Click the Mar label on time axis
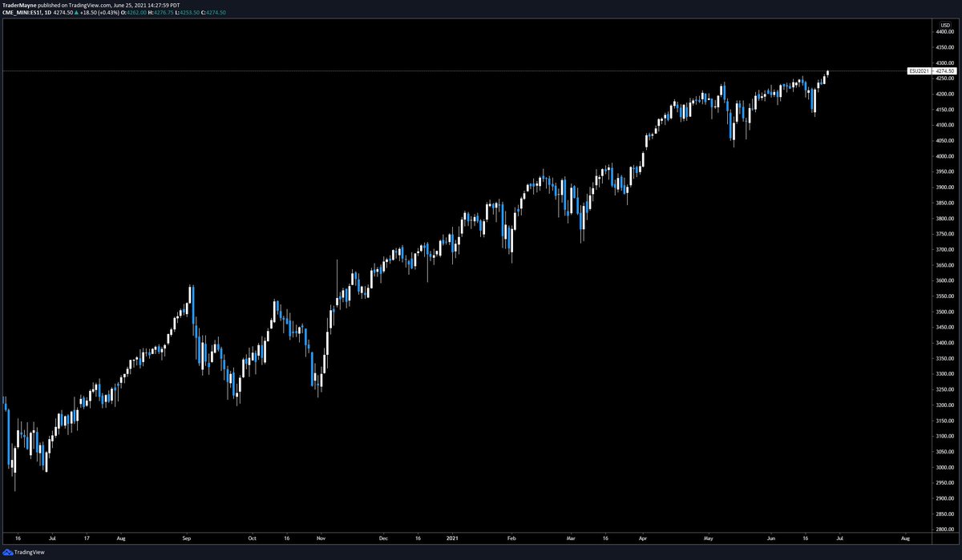The width and height of the screenshot is (962, 560). pyautogui.click(x=572, y=540)
